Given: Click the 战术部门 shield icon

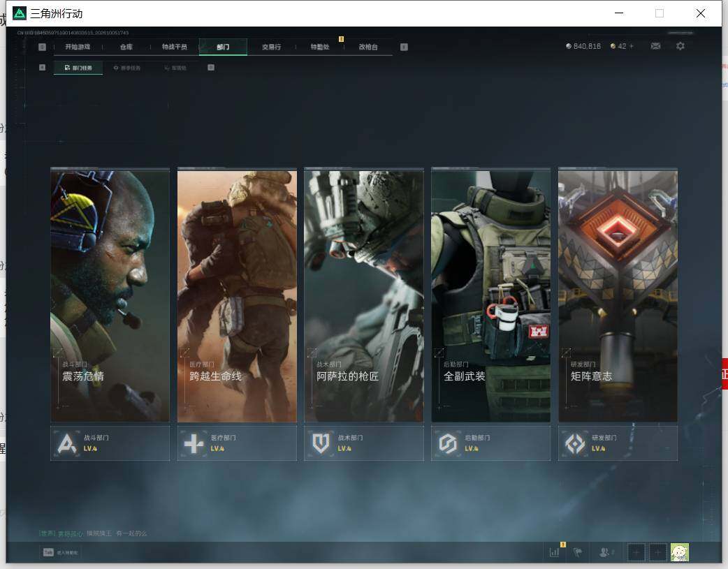Looking at the screenshot, I should click(x=321, y=443).
